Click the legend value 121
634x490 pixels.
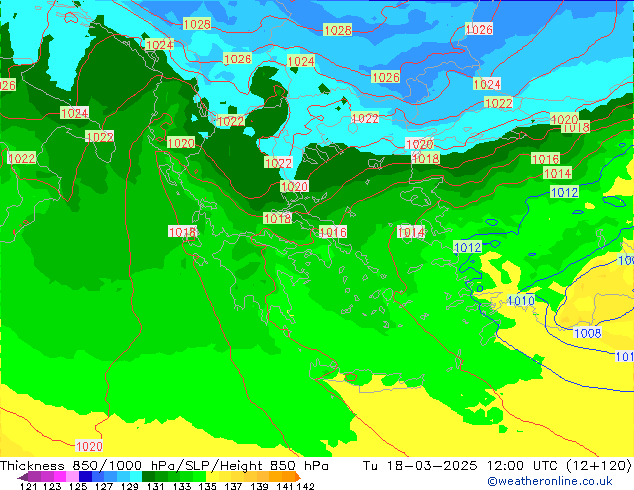click(x=28, y=486)
